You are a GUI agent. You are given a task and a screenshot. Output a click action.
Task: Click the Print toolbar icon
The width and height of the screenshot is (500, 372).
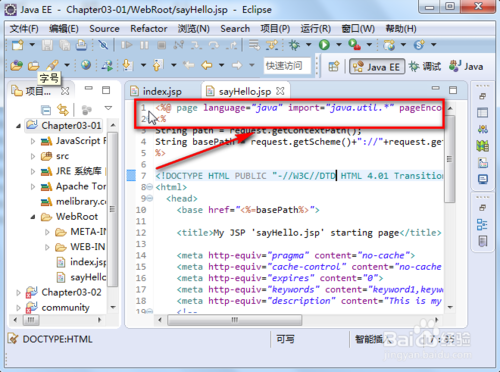[81, 45]
